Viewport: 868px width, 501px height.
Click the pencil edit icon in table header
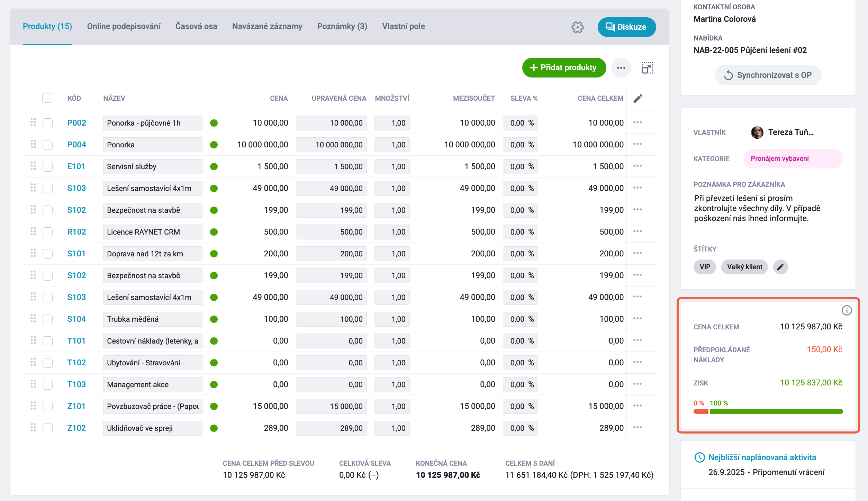click(x=638, y=98)
